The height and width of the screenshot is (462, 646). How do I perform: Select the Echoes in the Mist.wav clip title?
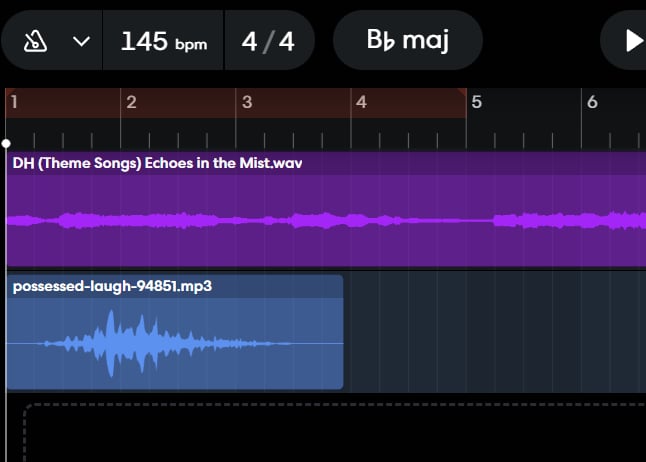pyautogui.click(x=157, y=163)
